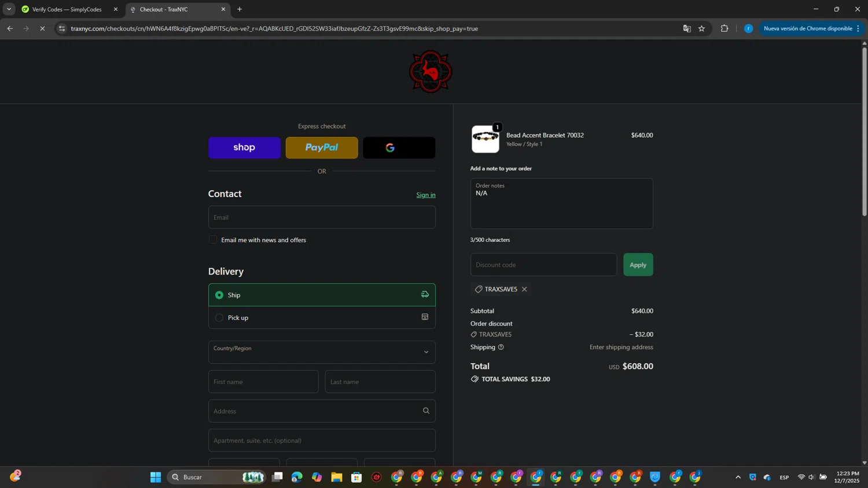Screen dimensions: 868x488
Task: Apply the discount code
Action: (x=638, y=265)
